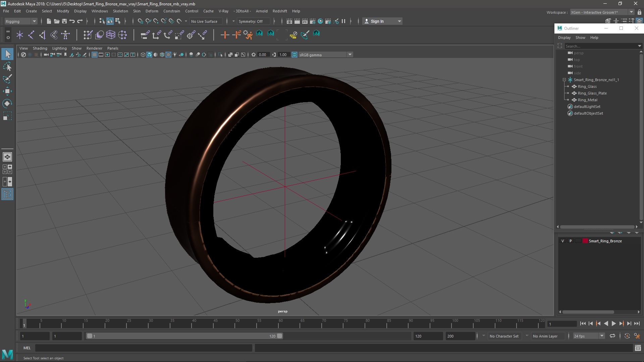This screenshot has width=644, height=362.
Task: Jump to the start of the playback range
Action: click(x=583, y=323)
